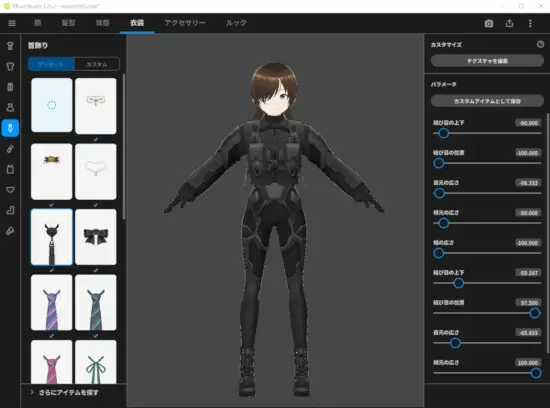This screenshot has width=550, height=408.
Task: Click the slider handle showing 97.500
Action: point(535,313)
